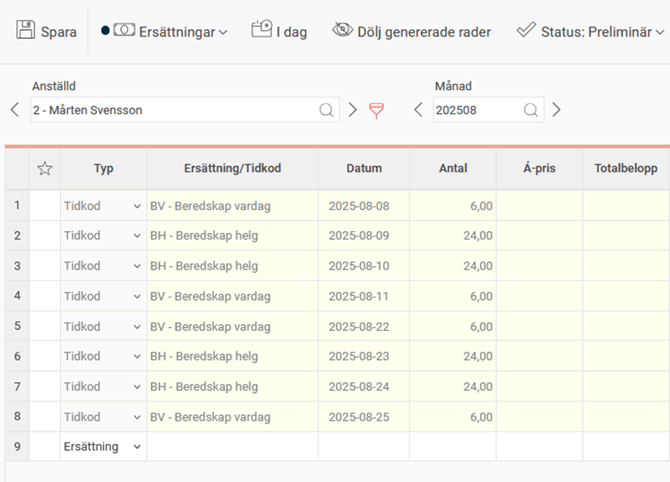Viewport: 670px width, 482px height.
Task: Click the star column header icon
Action: 44,169
